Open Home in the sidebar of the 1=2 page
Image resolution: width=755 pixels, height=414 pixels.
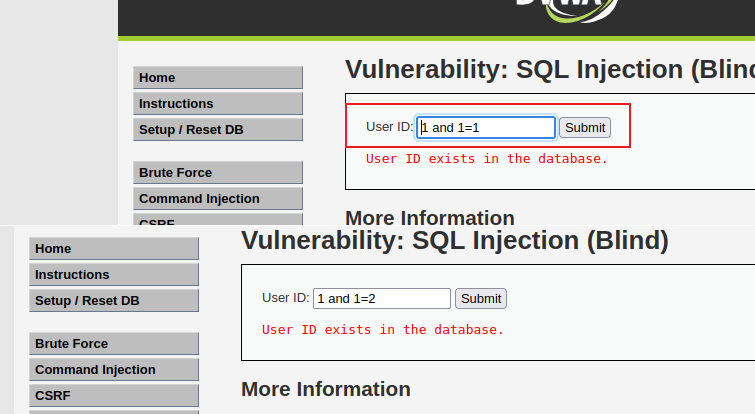tap(114, 249)
